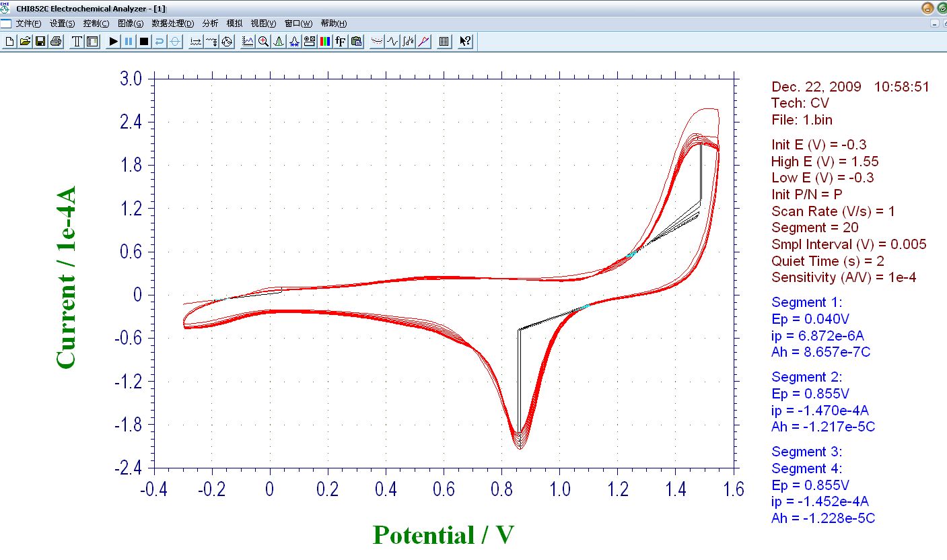Open a data file with the folder icon

click(25, 42)
